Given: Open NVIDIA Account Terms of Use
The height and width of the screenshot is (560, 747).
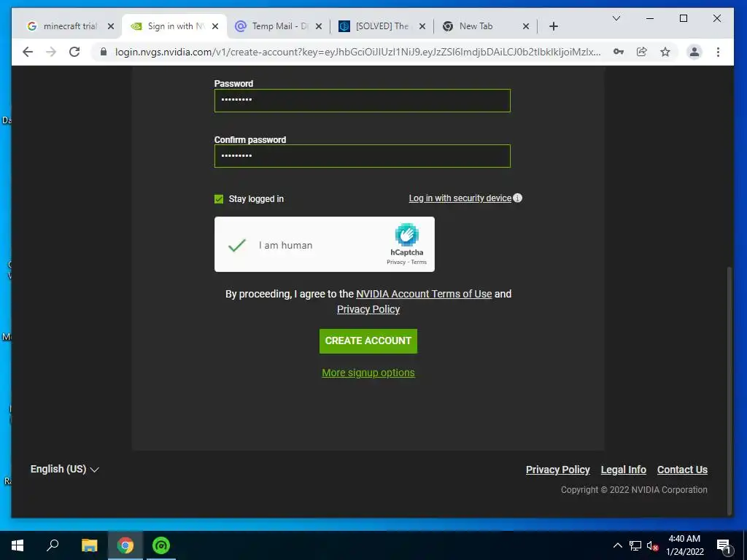Looking at the screenshot, I should point(424,294).
